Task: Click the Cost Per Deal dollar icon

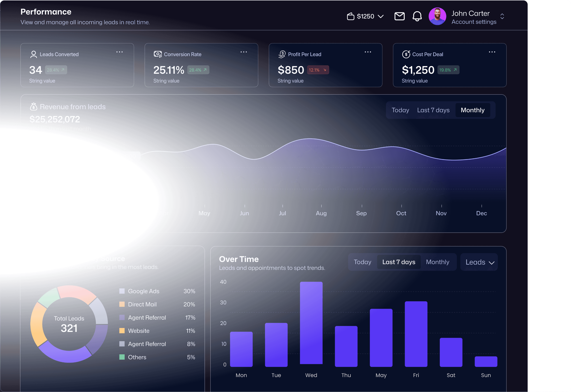Action: pos(406,54)
